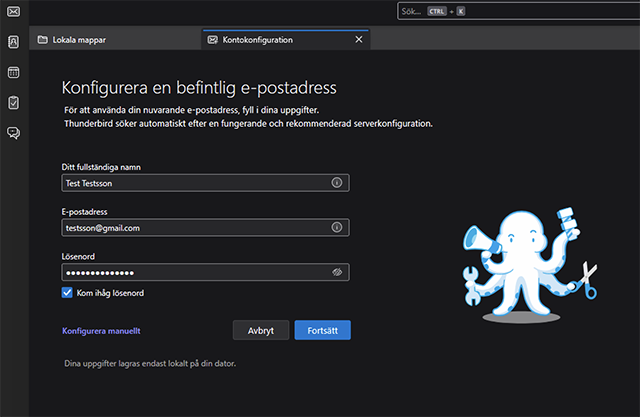640x417 pixels.
Task: Click the 'Fortsätt' button
Action: point(322,330)
